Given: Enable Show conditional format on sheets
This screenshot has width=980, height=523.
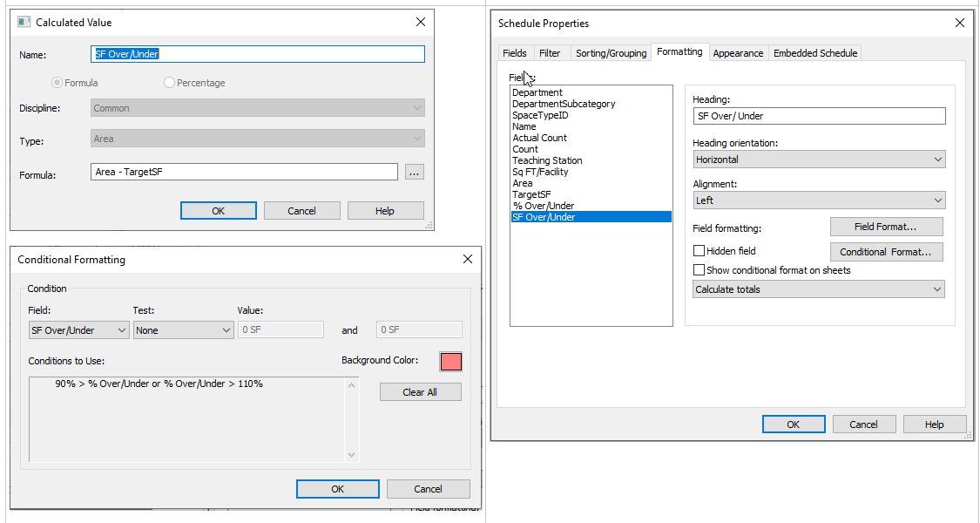Looking at the screenshot, I should (x=699, y=270).
